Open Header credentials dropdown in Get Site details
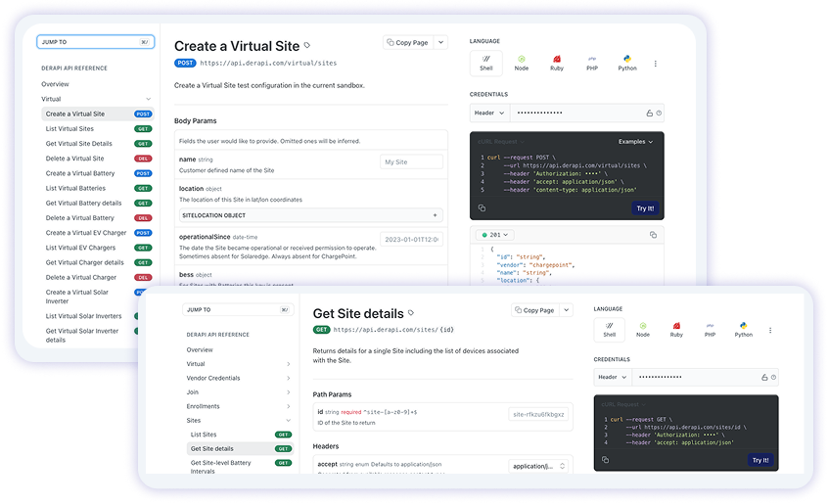 point(613,378)
